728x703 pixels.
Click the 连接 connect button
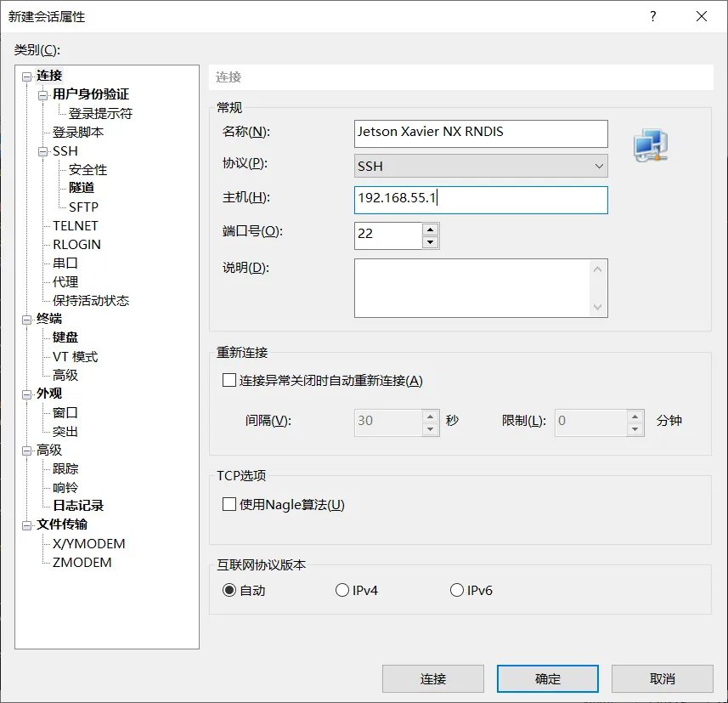433,679
